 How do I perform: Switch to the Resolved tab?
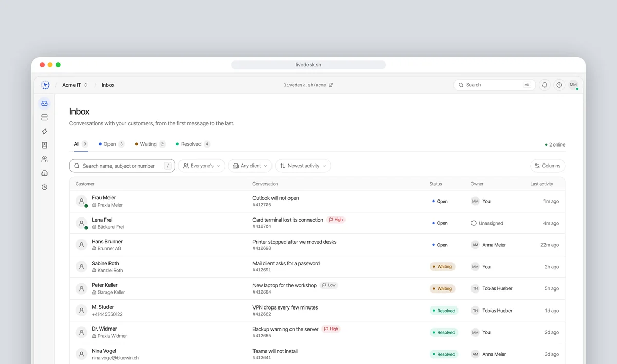pos(193,144)
